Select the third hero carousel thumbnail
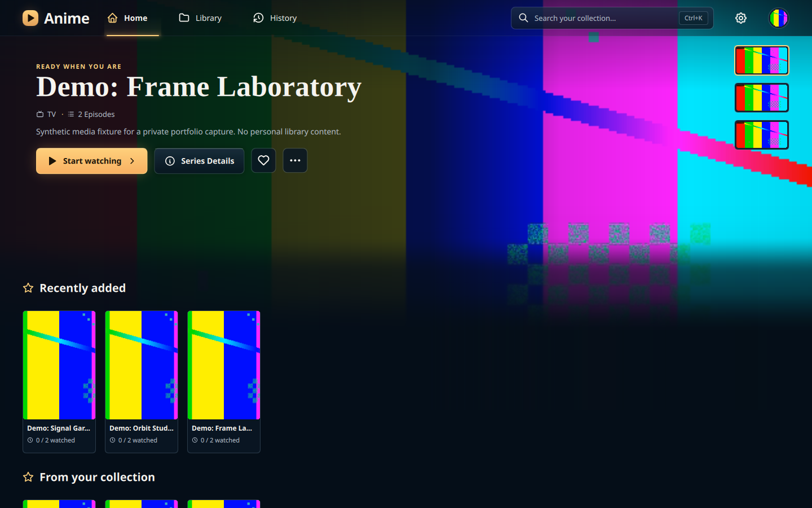 [762, 135]
